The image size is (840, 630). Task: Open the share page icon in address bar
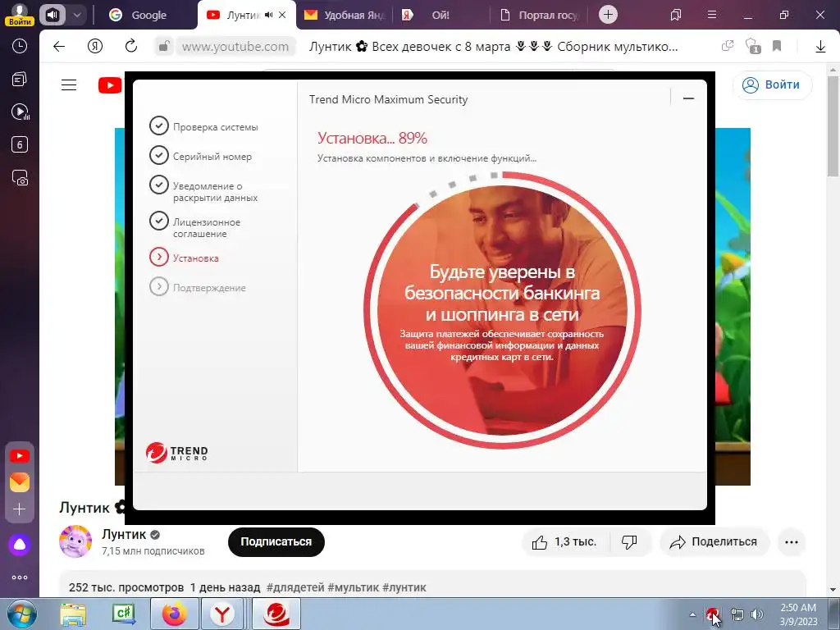[728, 46]
